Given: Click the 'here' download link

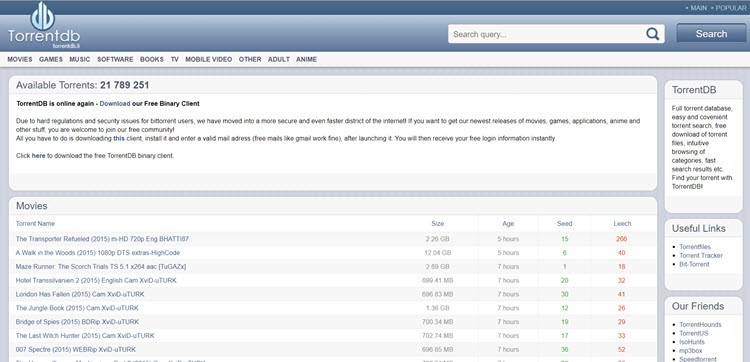Looking at the screenshot, I should [x=38, y=155].
